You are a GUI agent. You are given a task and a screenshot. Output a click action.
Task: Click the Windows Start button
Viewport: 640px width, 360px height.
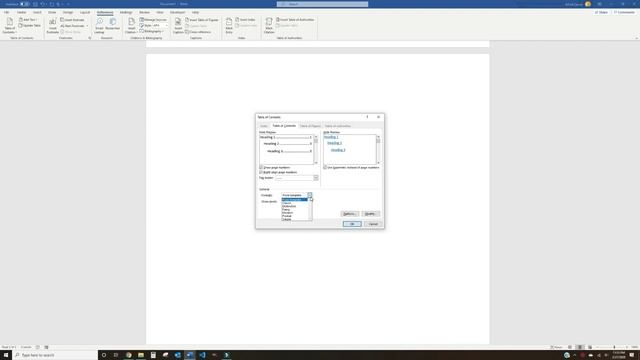click(6, 355)
